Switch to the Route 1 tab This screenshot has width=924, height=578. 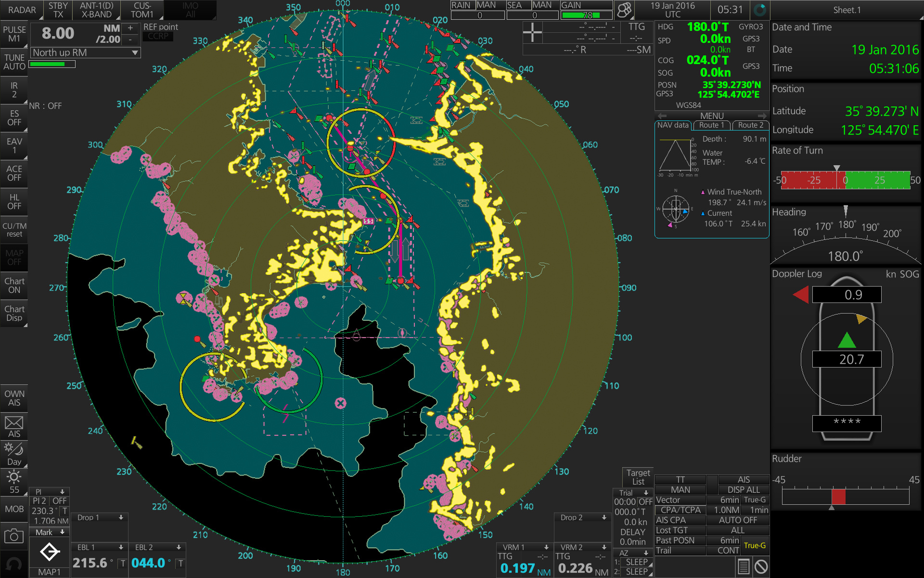pos(711,125)
